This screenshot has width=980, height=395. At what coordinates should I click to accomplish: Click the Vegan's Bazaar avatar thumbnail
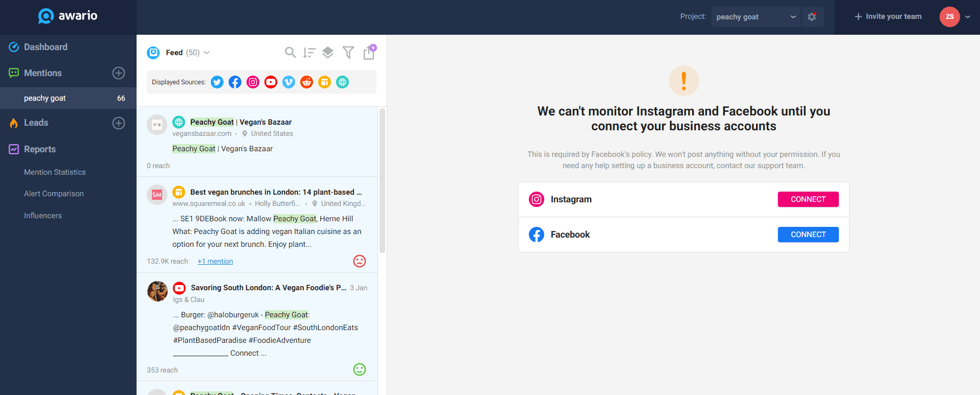coord(157,125)
